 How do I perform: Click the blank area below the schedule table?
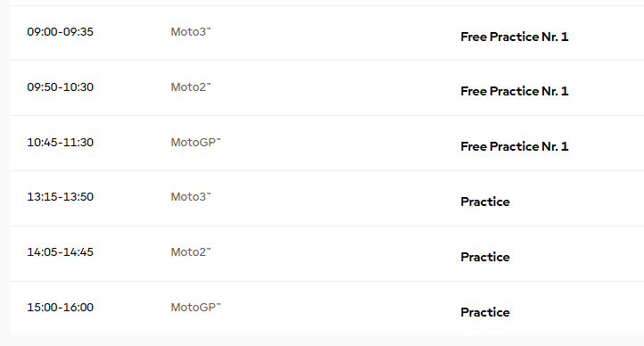click(x=322, y=341)
